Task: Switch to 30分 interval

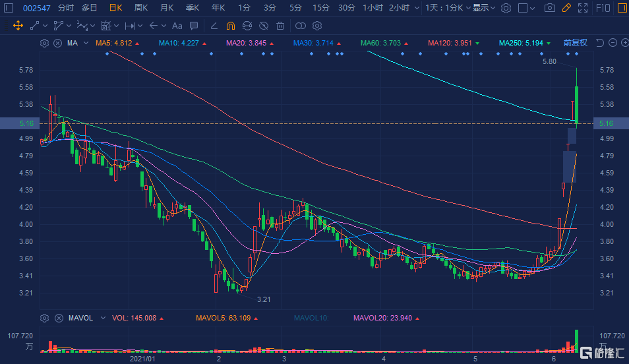Action: tap(347, 8)
